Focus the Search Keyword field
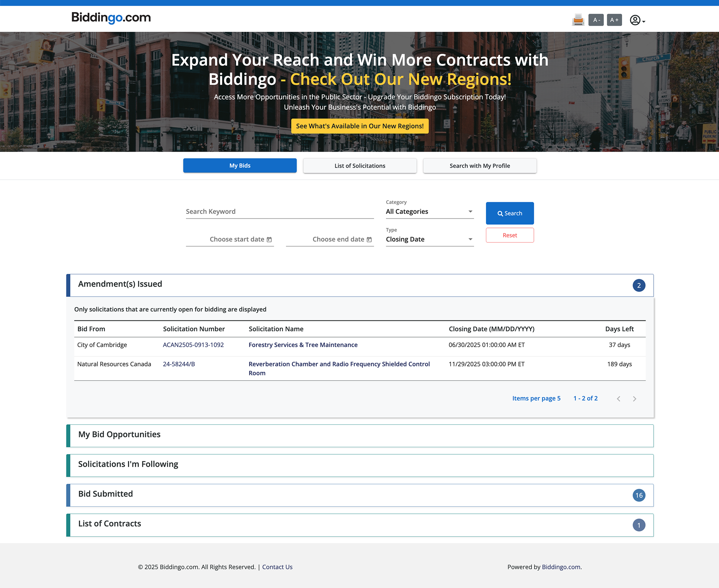Viewport: 719px width, 588px height. coord(280,212)
